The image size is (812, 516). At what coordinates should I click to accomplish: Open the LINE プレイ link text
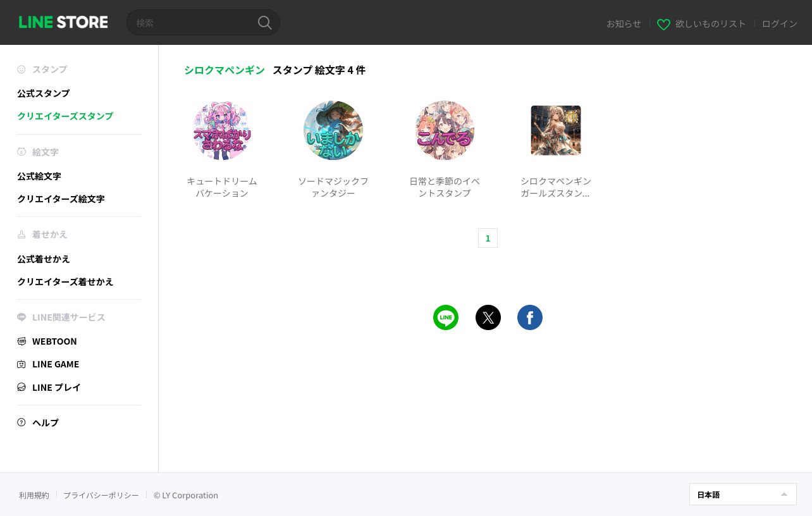point(56,387)
